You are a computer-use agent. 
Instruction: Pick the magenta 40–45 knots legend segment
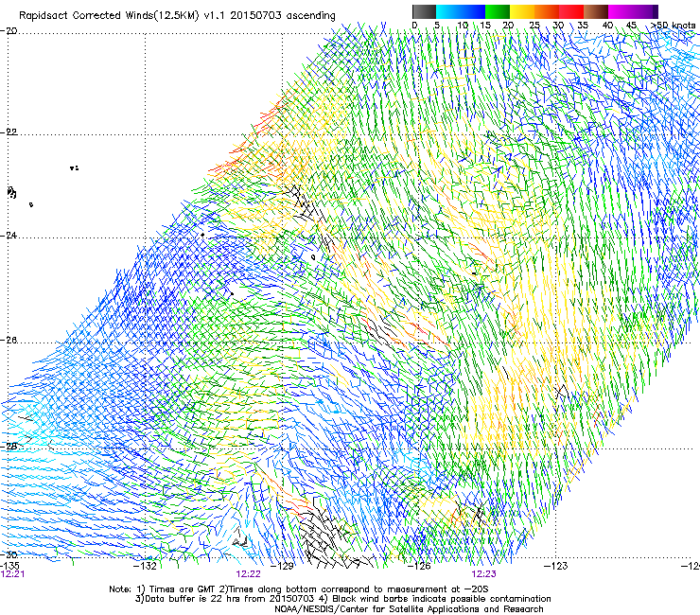click(x=621, y=11)
